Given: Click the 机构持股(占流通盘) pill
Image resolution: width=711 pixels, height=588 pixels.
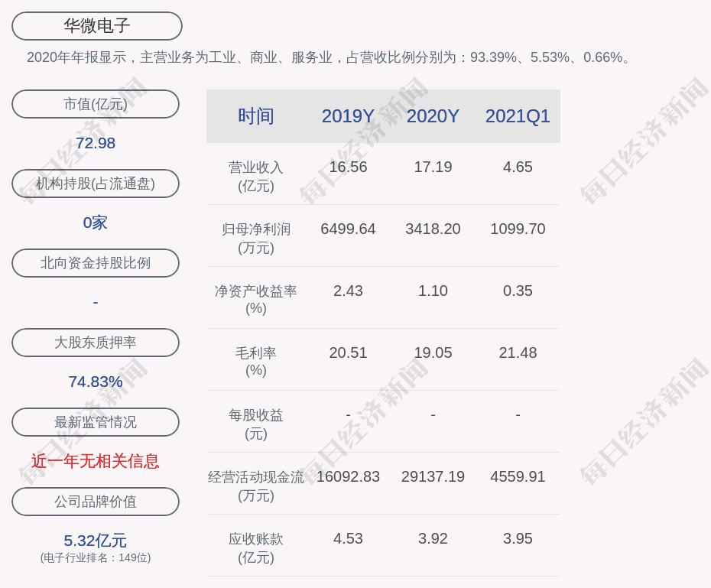Looking at the screenshot, I should pyautogui.click(x=96, y=184).
